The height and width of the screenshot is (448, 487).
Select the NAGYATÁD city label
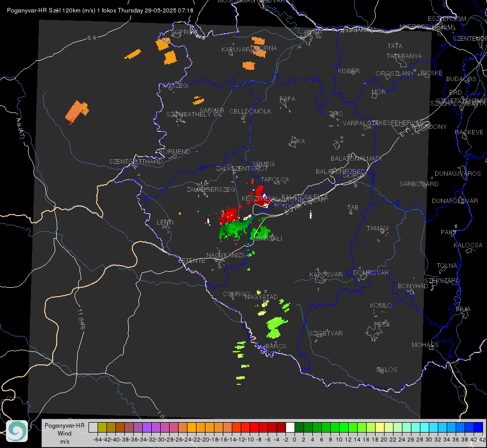coord(261,297)
